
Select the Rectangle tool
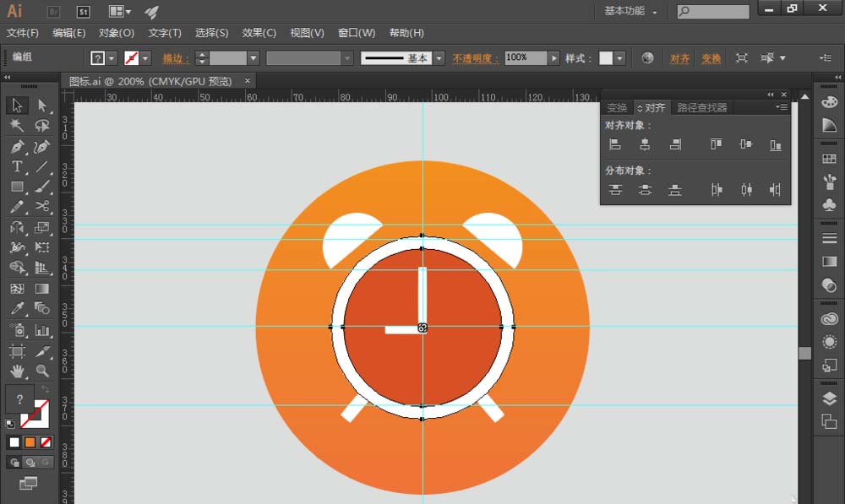(x=17, y=187)
